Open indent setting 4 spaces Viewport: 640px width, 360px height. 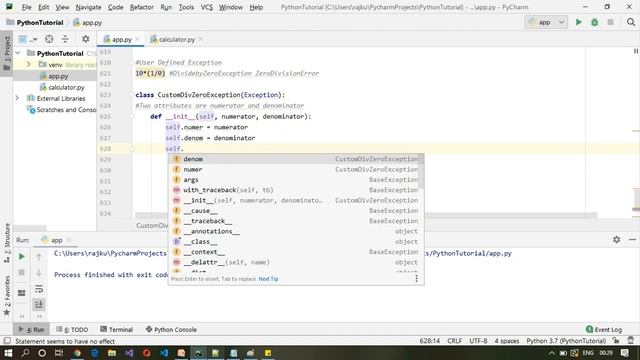click(x=507, y=341)
